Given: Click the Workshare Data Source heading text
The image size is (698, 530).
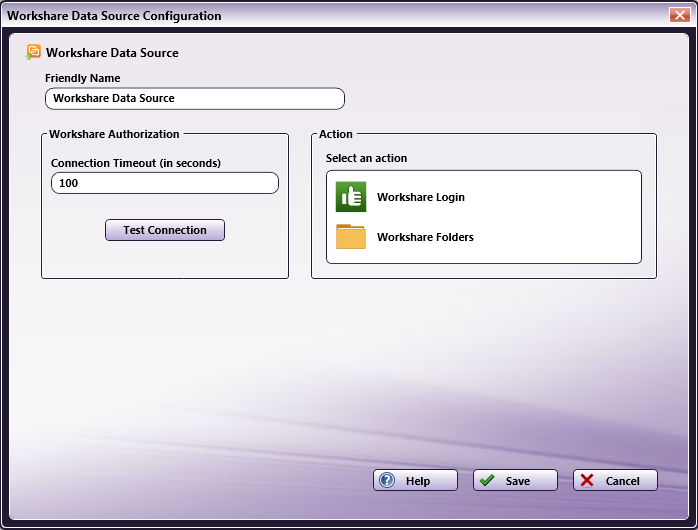Looking at the screenshot, I should pyautogui.click(x=112, y=53).
